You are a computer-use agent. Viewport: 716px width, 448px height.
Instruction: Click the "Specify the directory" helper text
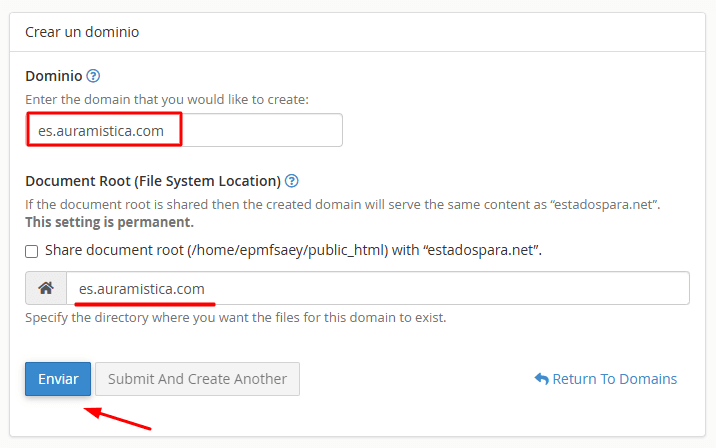[x=235, y=318]
